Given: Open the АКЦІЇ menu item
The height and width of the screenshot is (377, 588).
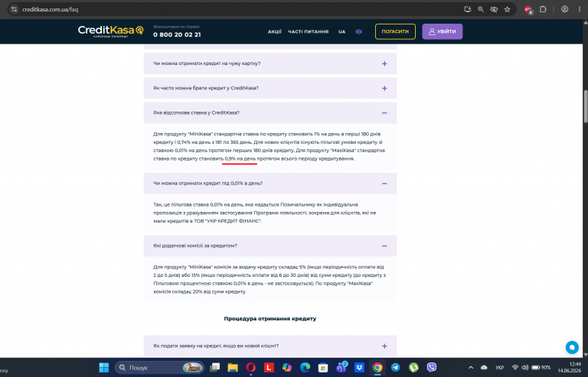Looking at the screenshot, I should pos(275,32).
